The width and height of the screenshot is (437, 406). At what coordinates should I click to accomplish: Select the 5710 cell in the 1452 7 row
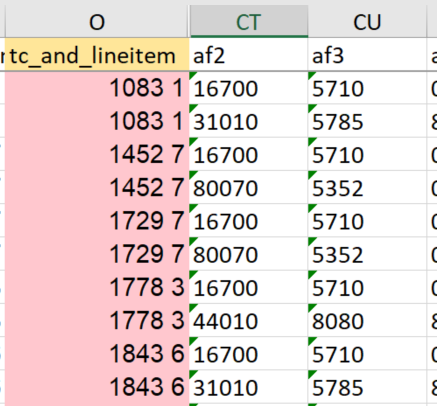click(x=367, y=154)
